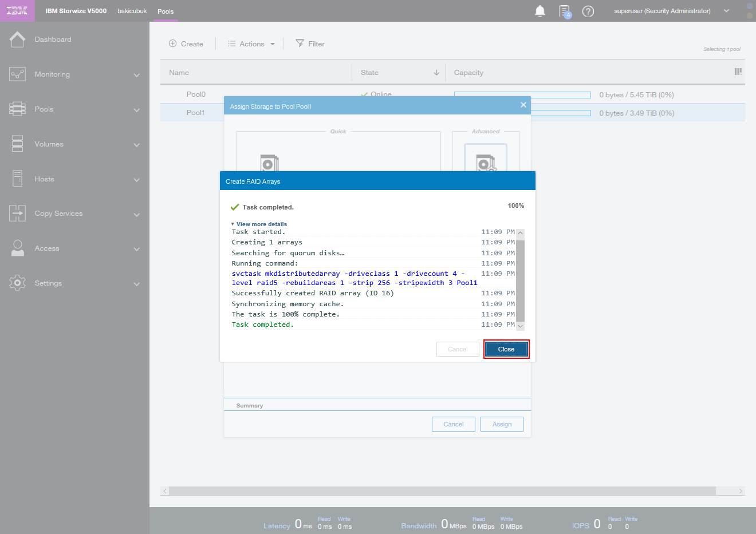
Task: Collapse the View more details section
Action: pyautogui.click(x=259, y=224)
